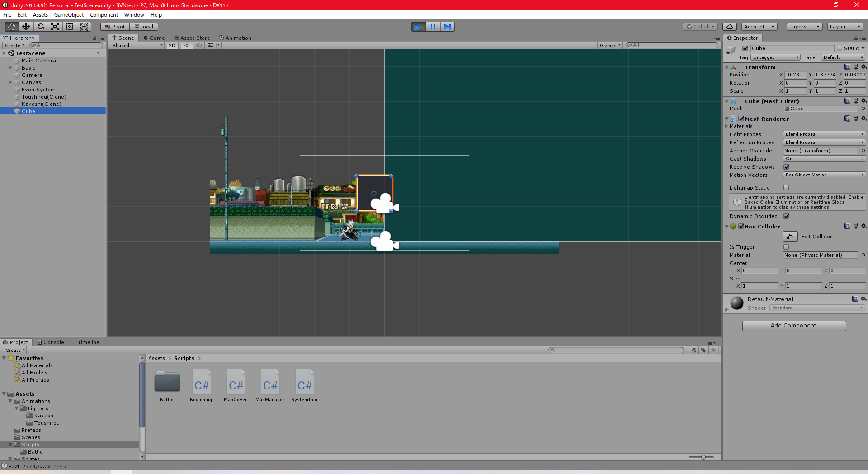Open Account dropdown button
The height and width of the screenshot is (474, 868).
[759, 27]
